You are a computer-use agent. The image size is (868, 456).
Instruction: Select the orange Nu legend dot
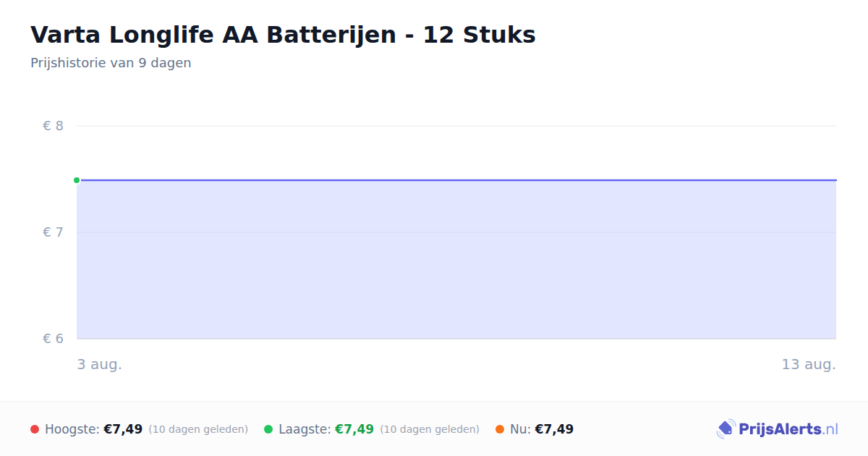(500, 429)
